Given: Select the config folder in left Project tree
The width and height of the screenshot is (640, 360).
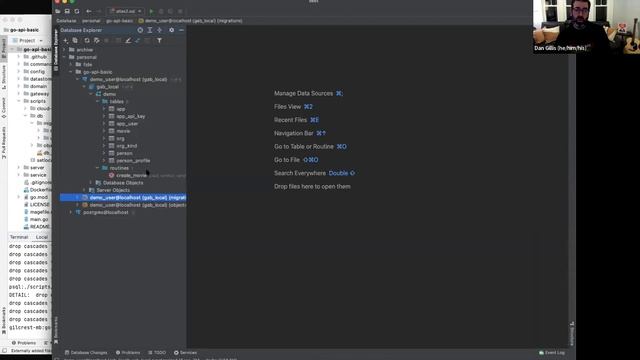Looking at the screenshot, I should 37,71.
